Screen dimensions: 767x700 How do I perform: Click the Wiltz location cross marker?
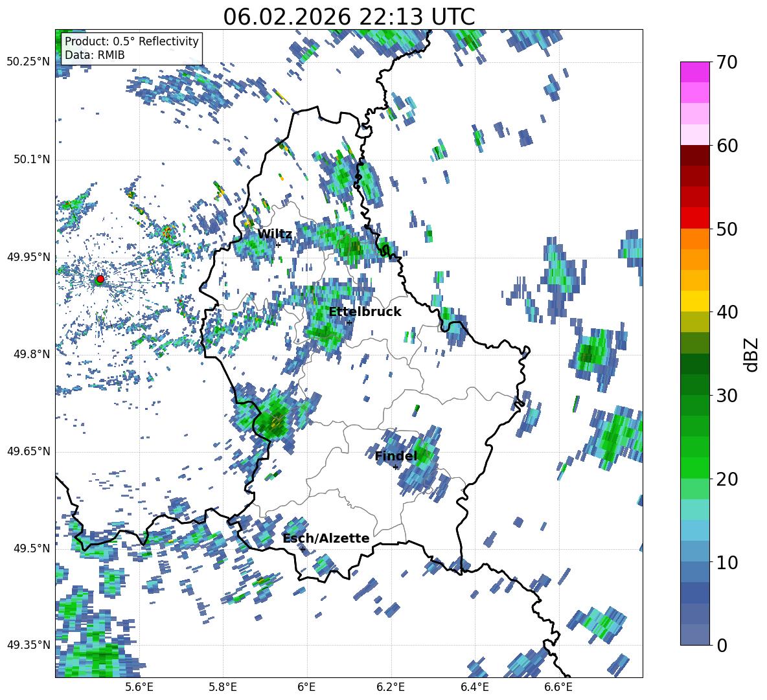[279, 245]
